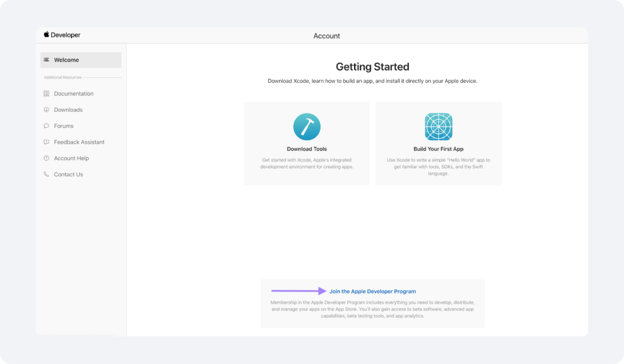The height and width of the screenshot is (364, 624).
Task: Open the Download Tools card title
Action: pyautogui.click(x=307, y=149)
